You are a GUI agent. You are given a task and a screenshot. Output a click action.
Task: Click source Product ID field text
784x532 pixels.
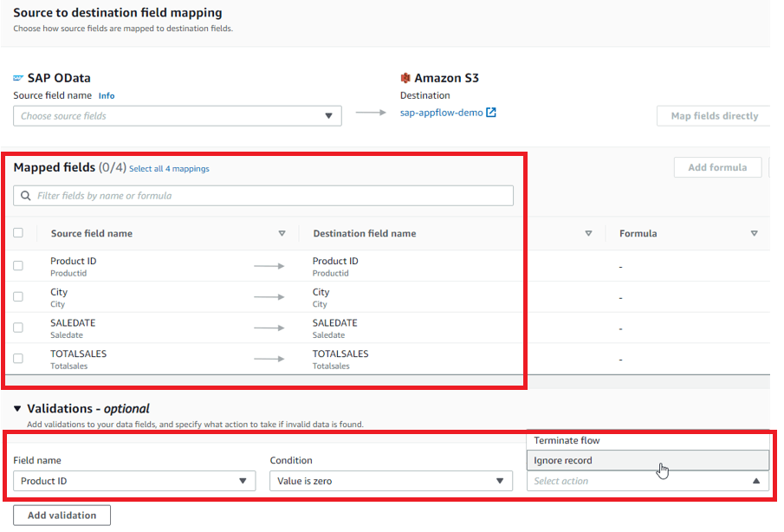(74, 261)
